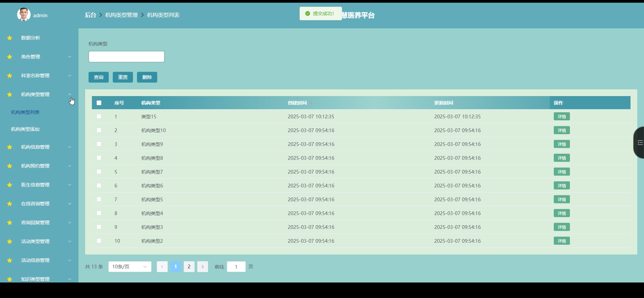Check the row for 机构类型2
The image size is (644, 298).
99,241
